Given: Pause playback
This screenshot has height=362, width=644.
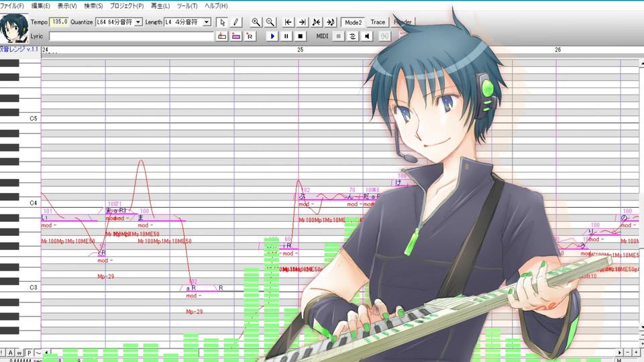Looking at the screenshot, I should pos(286,36).
